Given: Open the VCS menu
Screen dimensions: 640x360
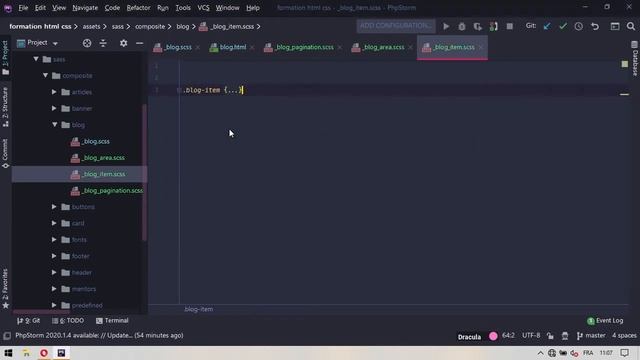Looking at the screenshot, I should coord(203,8).
